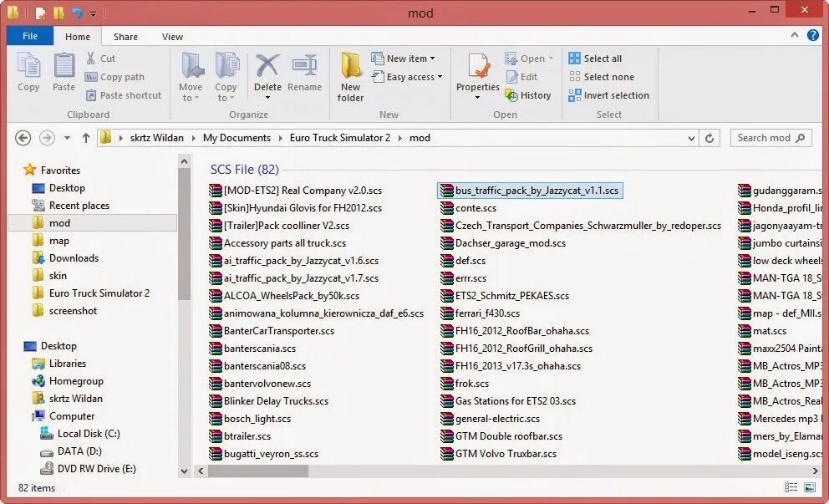829x504 pixels.
Task: Open the Move to folder menu
Action: click(x=191, y=77)
